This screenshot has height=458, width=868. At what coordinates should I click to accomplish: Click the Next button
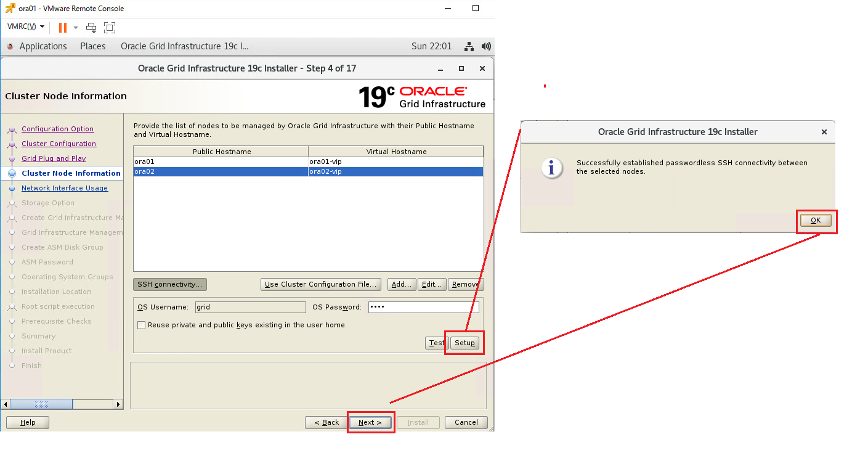(370, 422)
